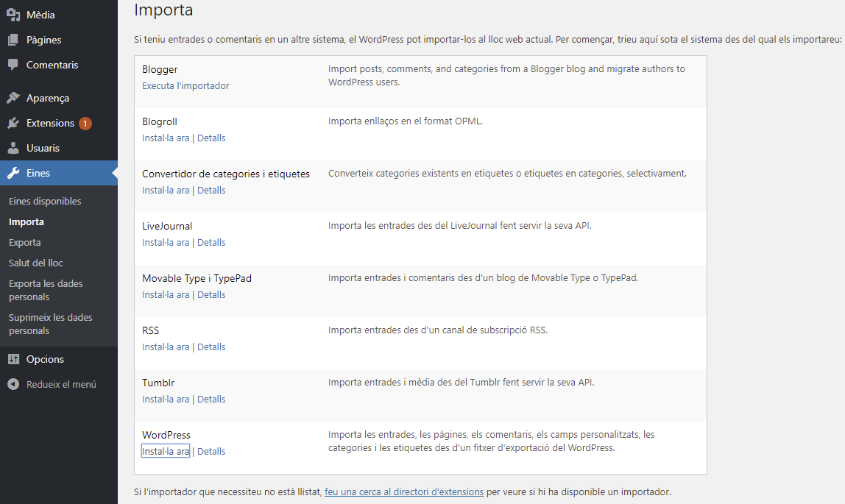
Task: Install the WordPress importer now
Action: (166, 451)
